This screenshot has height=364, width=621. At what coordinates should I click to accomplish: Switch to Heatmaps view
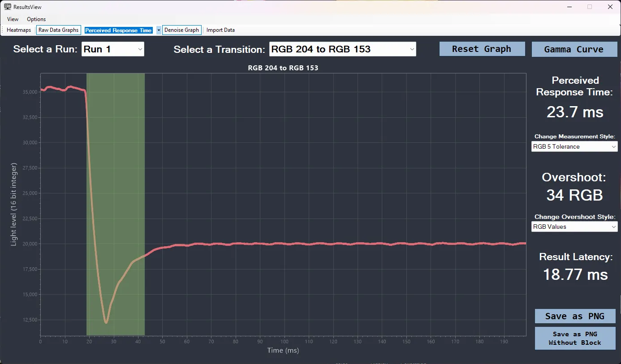[x=19, y=30]
